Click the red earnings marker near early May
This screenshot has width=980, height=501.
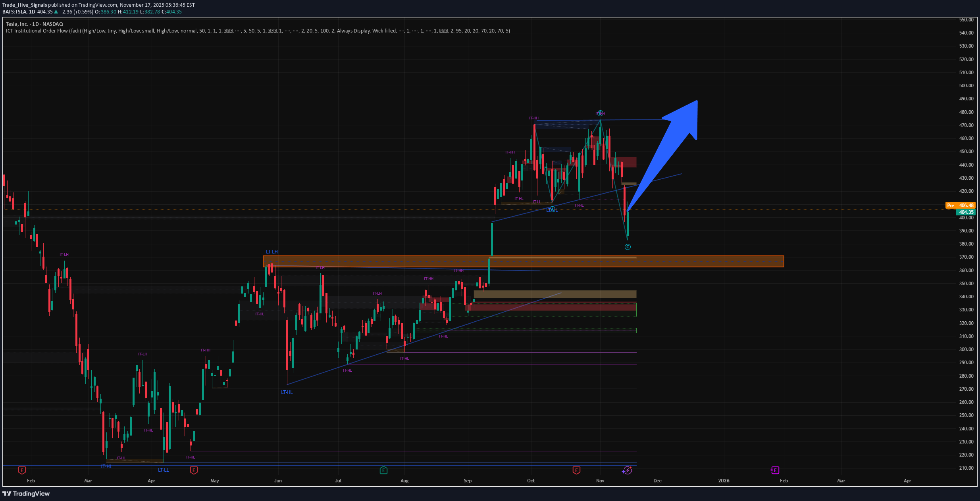coord(193,470)
